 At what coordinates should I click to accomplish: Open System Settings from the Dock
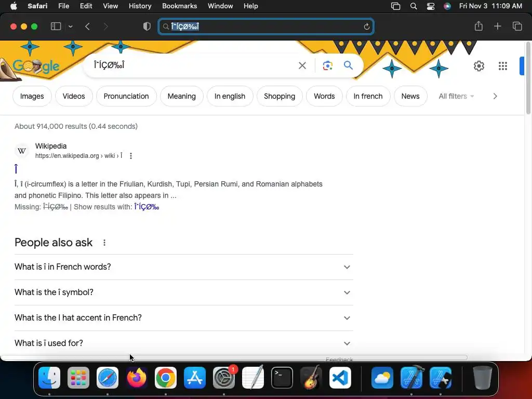224,378
